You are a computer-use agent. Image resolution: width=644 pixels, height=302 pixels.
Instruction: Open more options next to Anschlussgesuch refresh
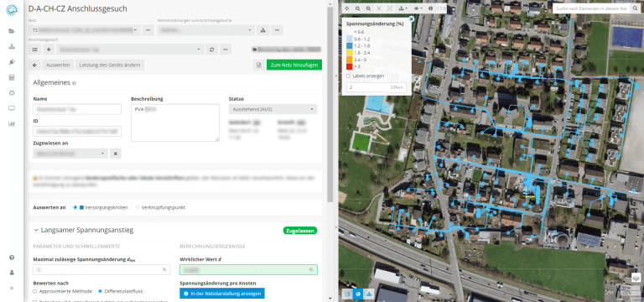[225, 49]
